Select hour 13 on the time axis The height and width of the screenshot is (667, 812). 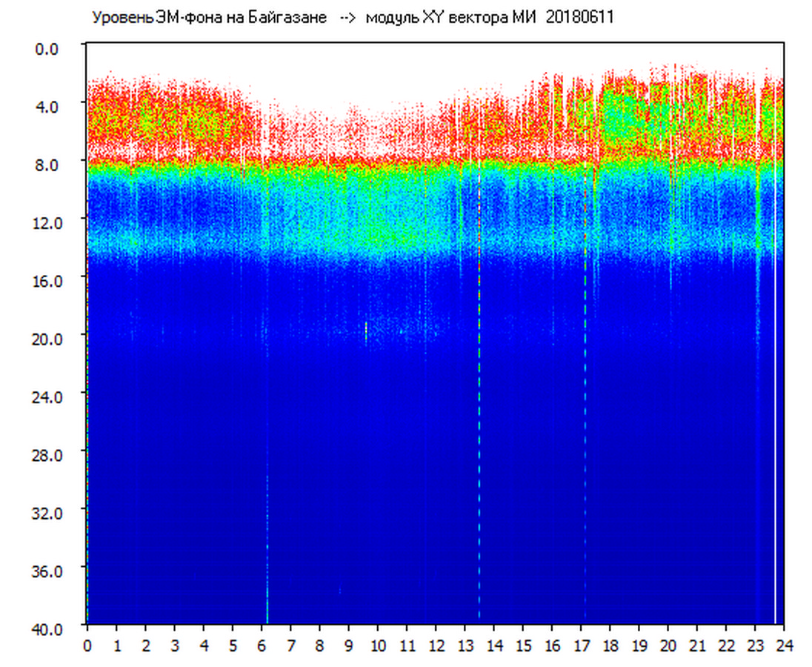coord(465,646)
